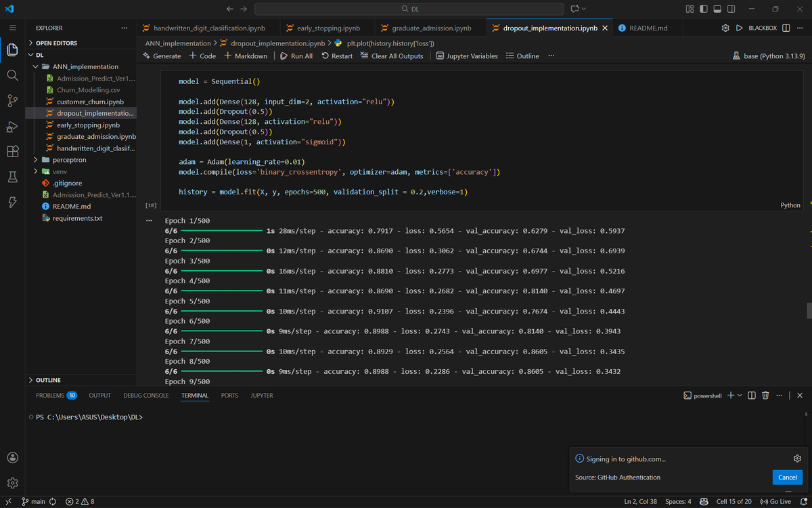
Task: Close the bottom panel
Action: pos(800,395)
